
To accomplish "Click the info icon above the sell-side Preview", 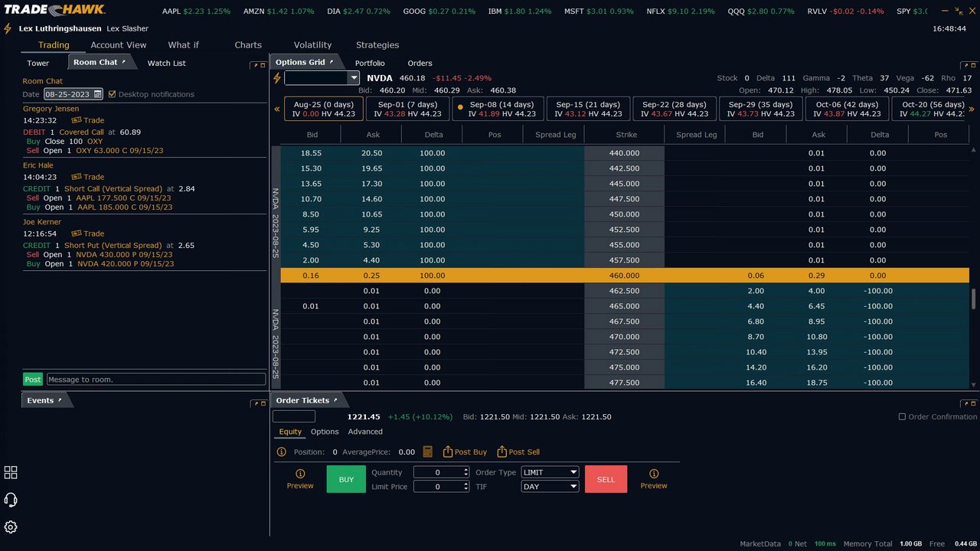I will tap(654, 474).
